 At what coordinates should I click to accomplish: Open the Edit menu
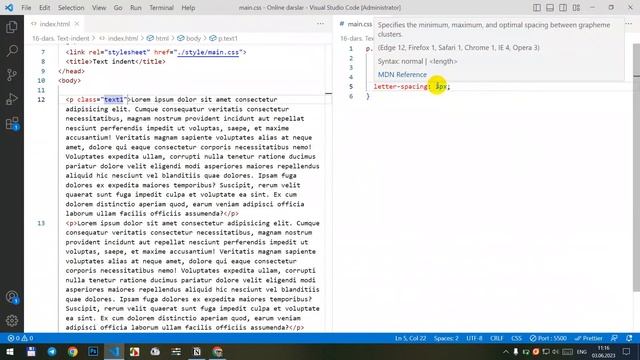tap(44, 7)
